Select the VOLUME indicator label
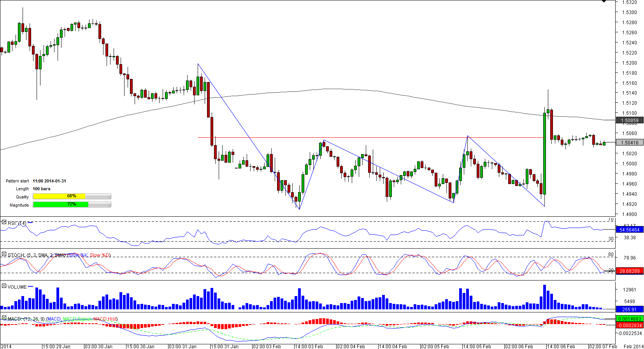Viewport: 644px width, 349px height. coord(17,287)
